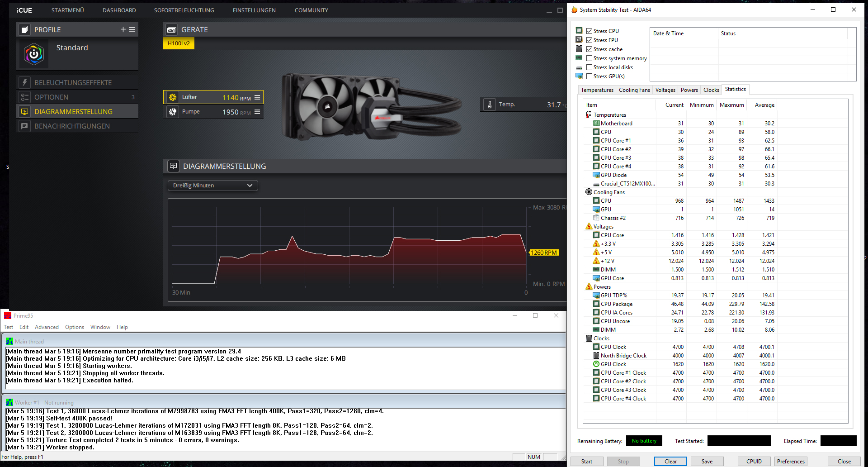Click the disk icon beside Stress local disks
868x467 pixels.
coord(579,67)
